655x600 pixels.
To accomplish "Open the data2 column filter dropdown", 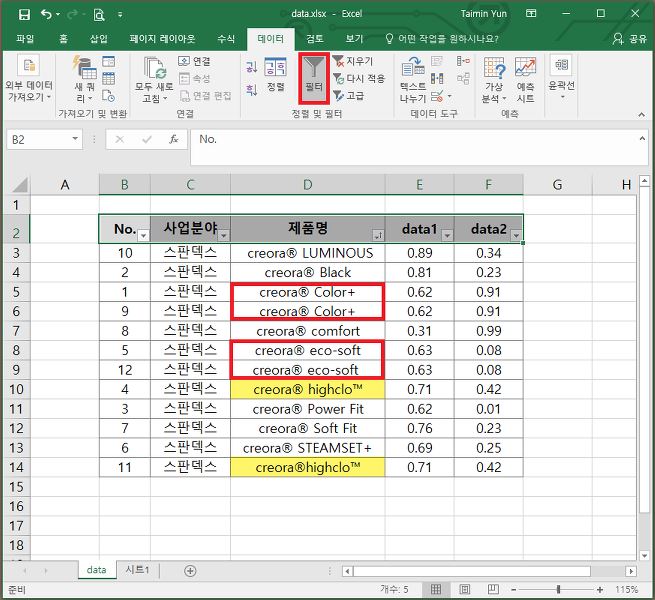I will [516, 236].
